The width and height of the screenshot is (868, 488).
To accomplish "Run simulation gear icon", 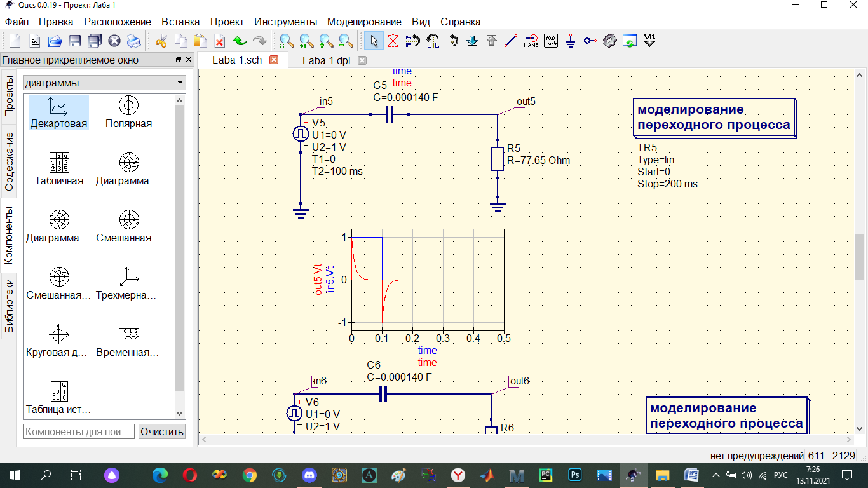I will click(x=610, y=41).
